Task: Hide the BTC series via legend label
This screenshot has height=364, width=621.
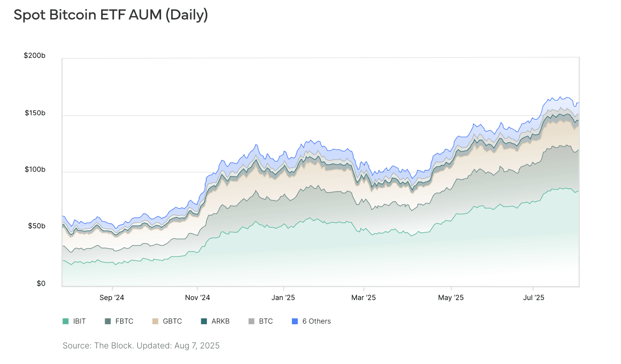Action: (x=266, y=321)
